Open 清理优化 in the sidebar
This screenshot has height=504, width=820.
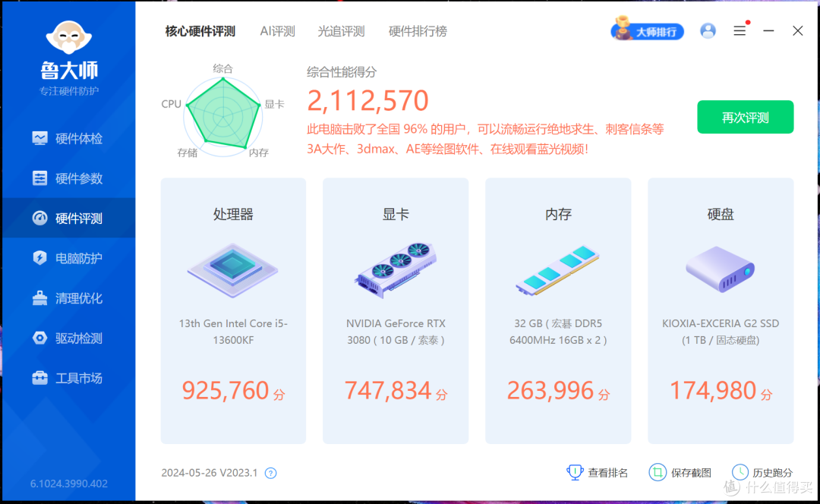click(x=68, y=298)
